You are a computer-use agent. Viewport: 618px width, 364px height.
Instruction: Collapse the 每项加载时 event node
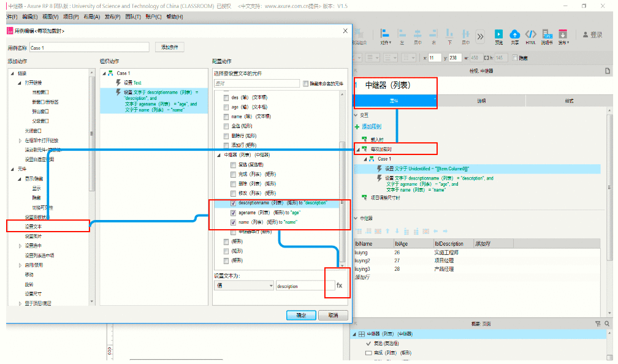(x=358, y=150)
